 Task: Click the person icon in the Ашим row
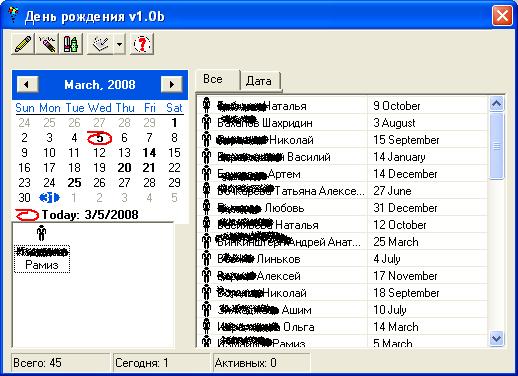(207, 309)
